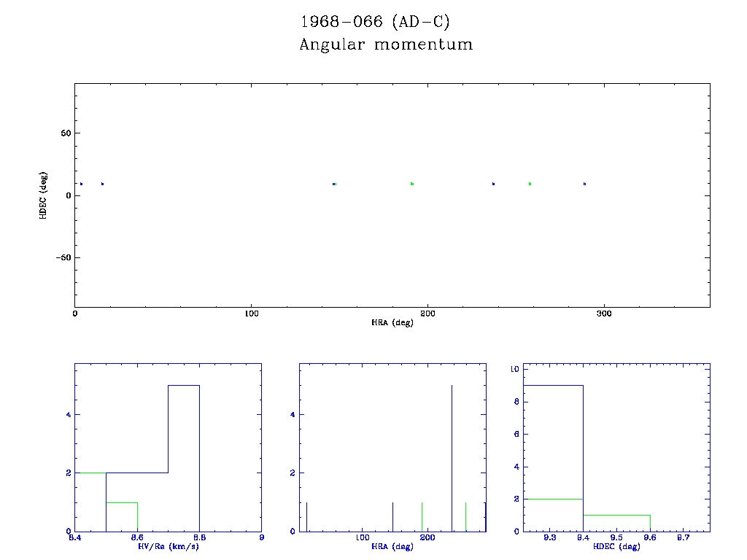The width and height of the screenshot is (747, 560).
Task: Click the leftmost scatter point near HRA 3
Action: (81, 184)
